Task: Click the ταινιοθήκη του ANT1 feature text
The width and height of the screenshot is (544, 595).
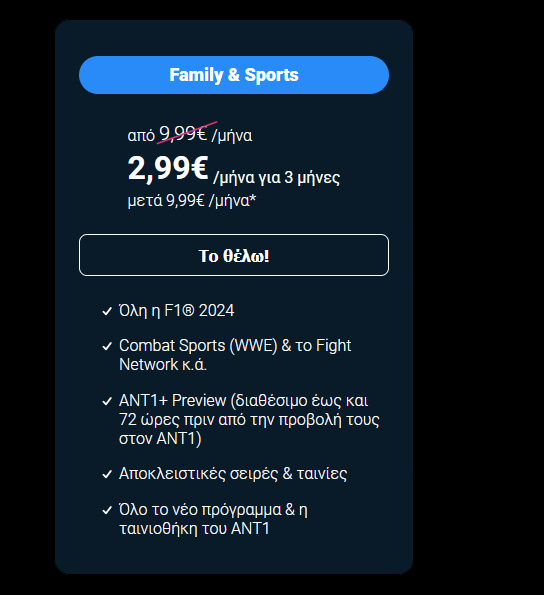Action: [194, 528]
